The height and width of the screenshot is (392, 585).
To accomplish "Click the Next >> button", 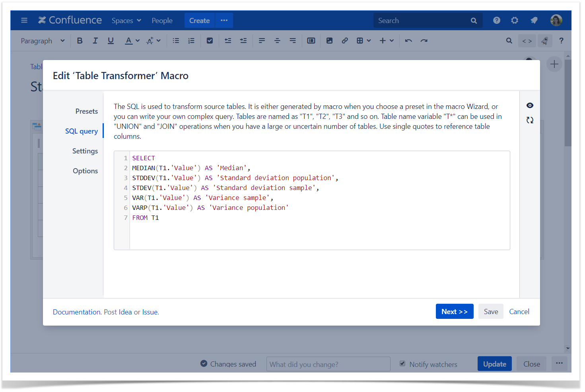I will pyautogui.click(x=454, y=312).
